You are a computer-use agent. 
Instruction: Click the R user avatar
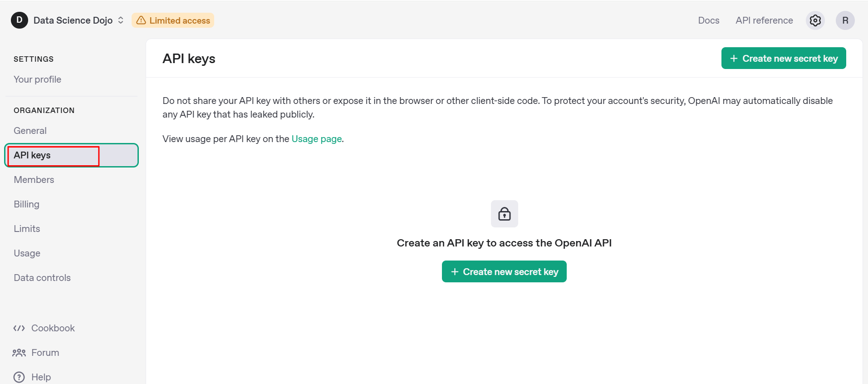tap(845, 20)
